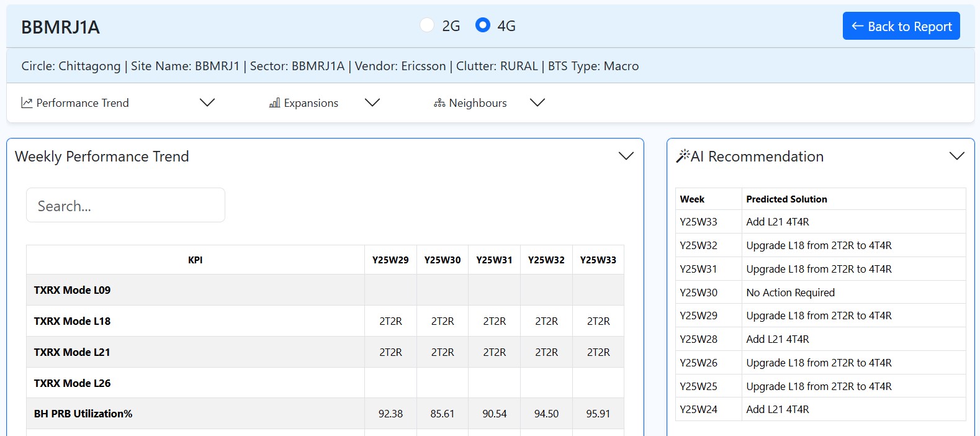Screen dimensions: 980x436
Task: Click the AI Recommendation heading text
Action: pyautogui.click(x=757, y=157)
